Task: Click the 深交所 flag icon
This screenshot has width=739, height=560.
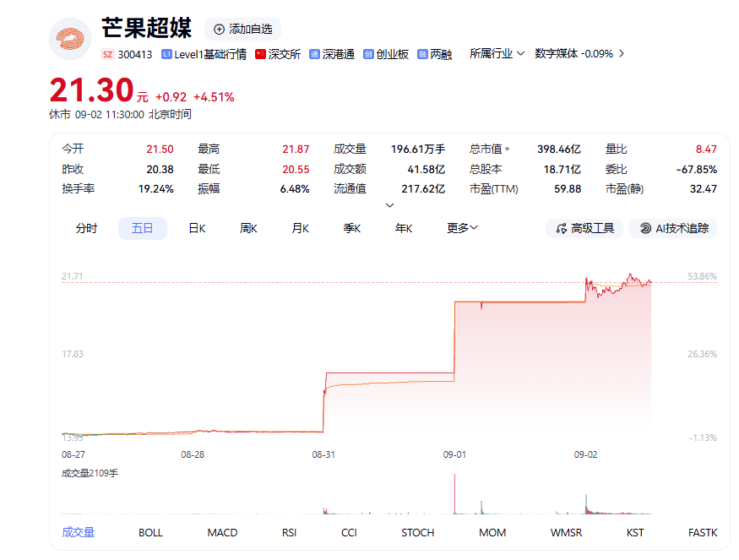Action: pos(260,54)
